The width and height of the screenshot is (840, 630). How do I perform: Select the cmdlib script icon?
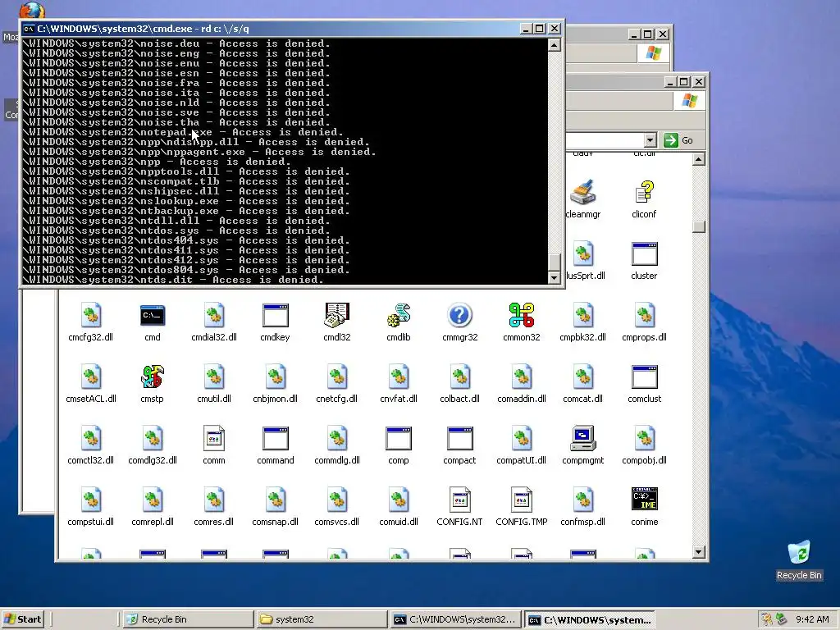[399, 316]
